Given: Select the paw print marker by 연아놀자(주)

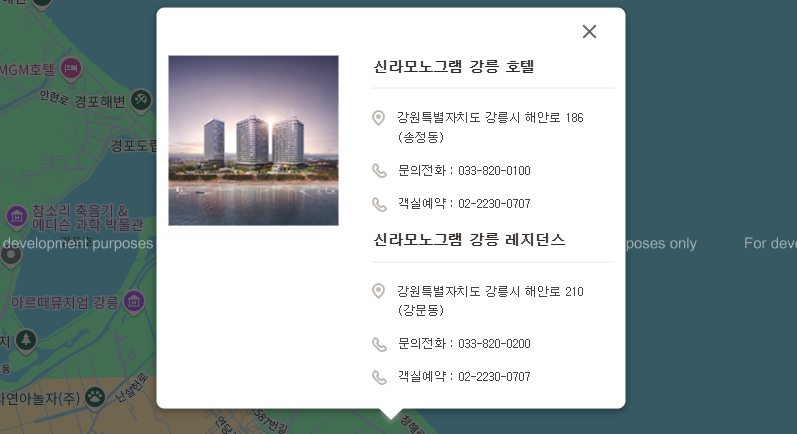Looking at the screenshot, I should coord(95,397).
